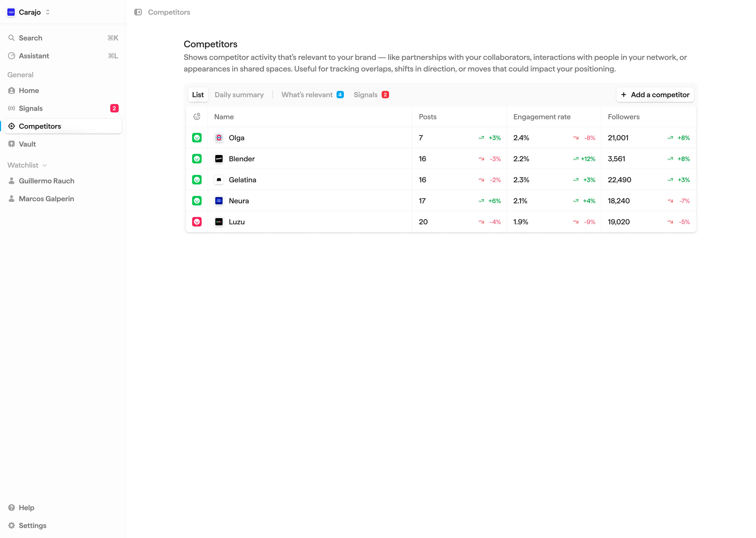Click the Olga brand logo
Screen dimensions: 756x538
point(219,138)
